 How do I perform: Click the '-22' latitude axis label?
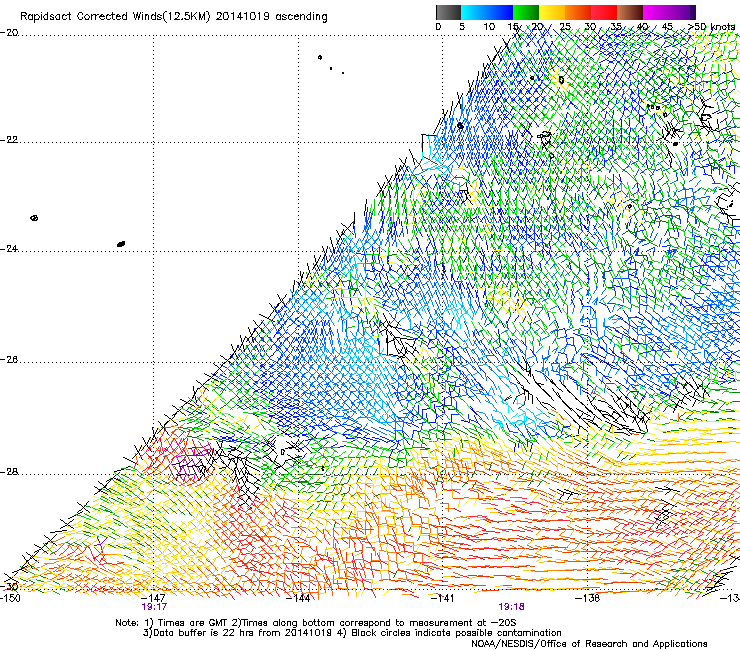9,140
